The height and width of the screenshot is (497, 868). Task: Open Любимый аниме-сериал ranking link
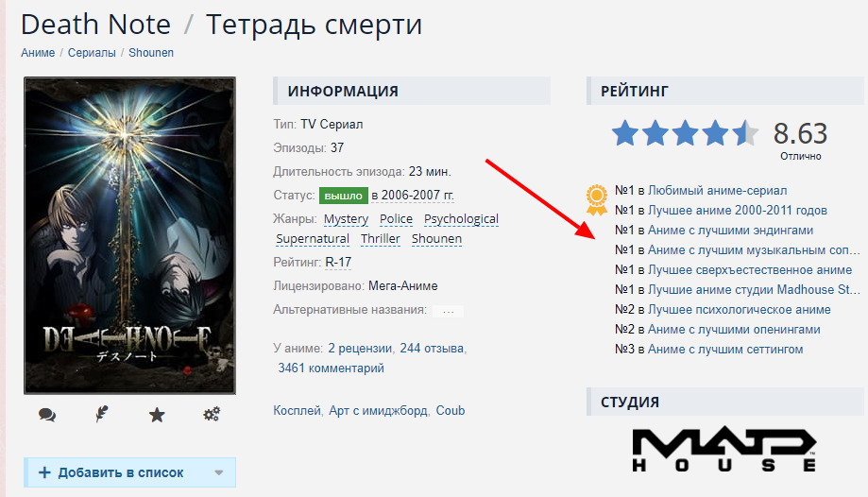pos(718,191)
